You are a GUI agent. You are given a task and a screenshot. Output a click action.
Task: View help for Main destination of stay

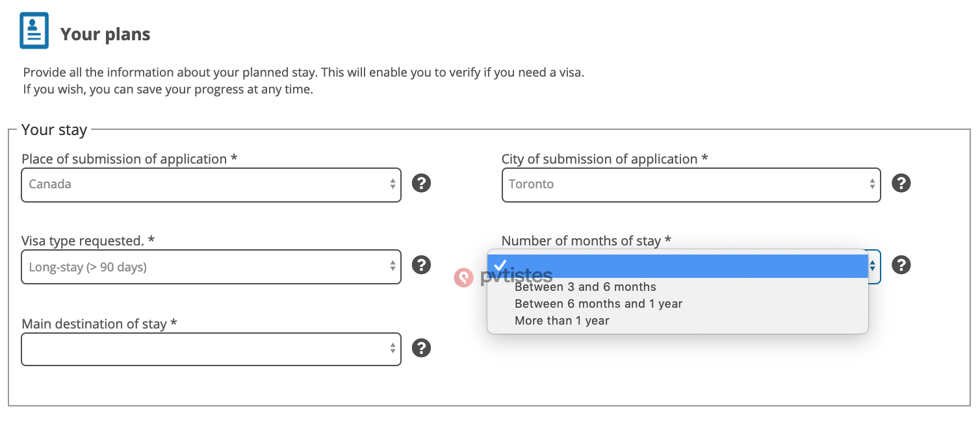(422, 348)
